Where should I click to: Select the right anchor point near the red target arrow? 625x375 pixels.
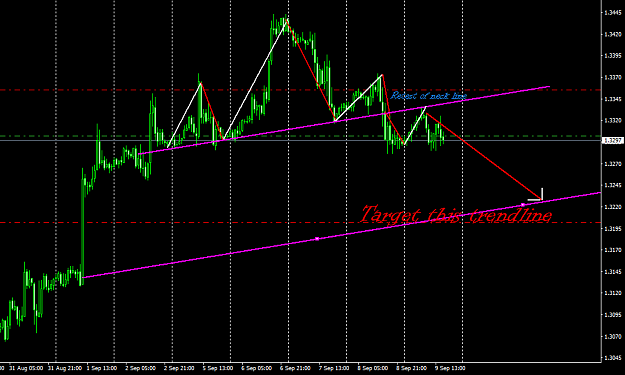click(523, 205)
